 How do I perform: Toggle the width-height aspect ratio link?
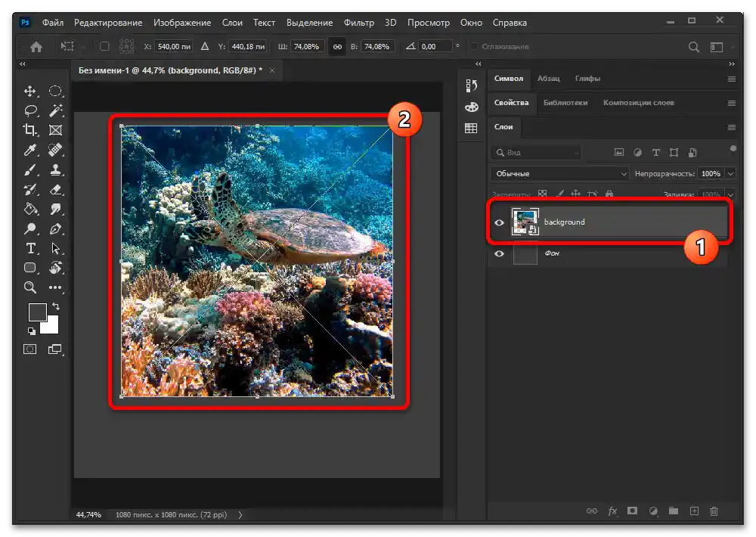tap(337, 47)
